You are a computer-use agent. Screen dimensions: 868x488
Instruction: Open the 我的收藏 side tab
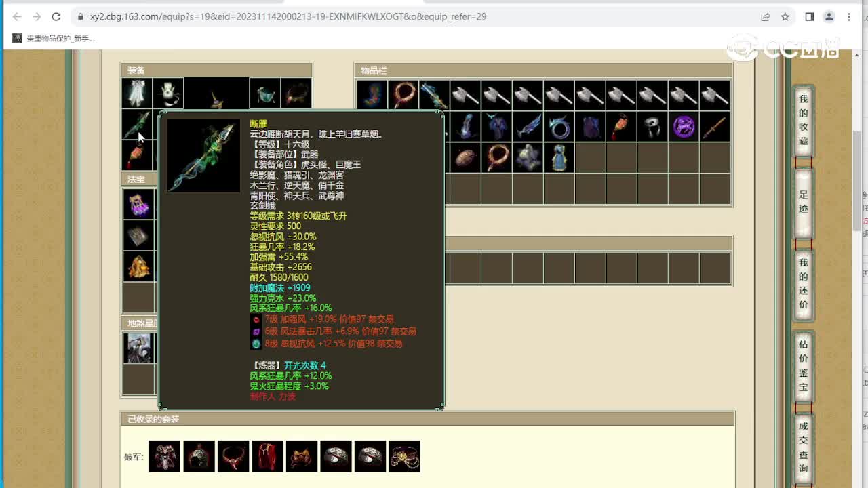coord(803,121)
